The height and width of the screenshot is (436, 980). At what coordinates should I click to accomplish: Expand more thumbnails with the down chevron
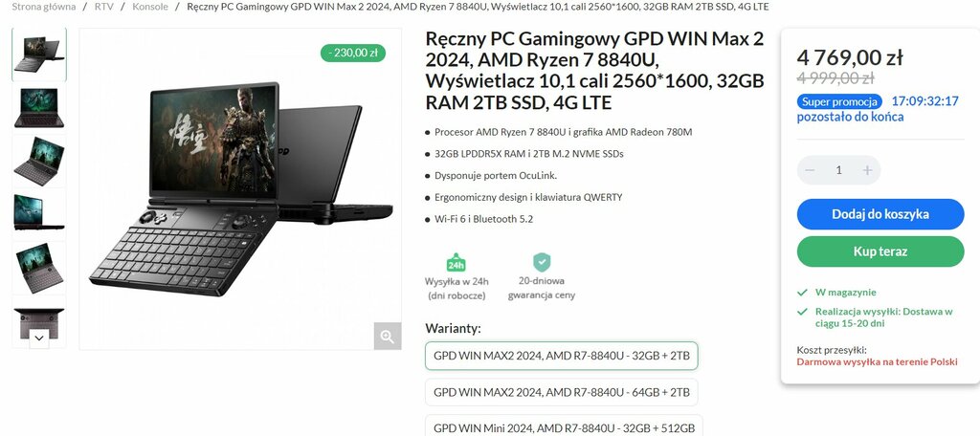(38, 338)
